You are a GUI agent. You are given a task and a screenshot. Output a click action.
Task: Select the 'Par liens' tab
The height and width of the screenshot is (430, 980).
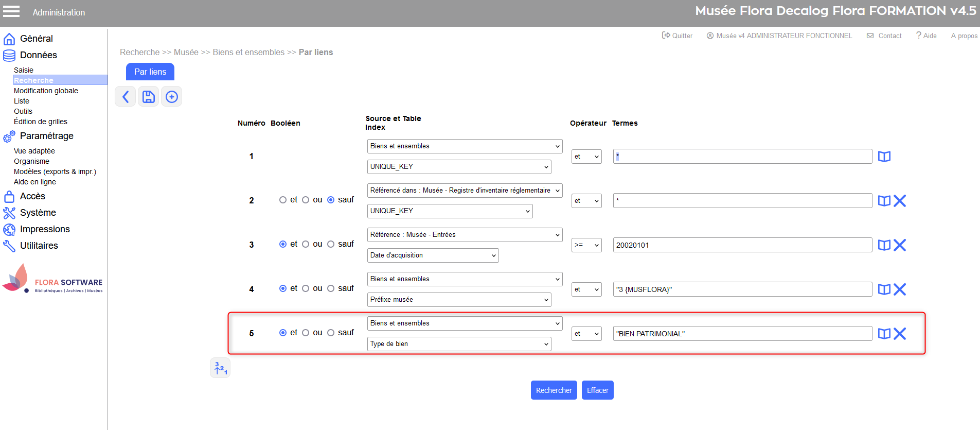coord(150,72)
